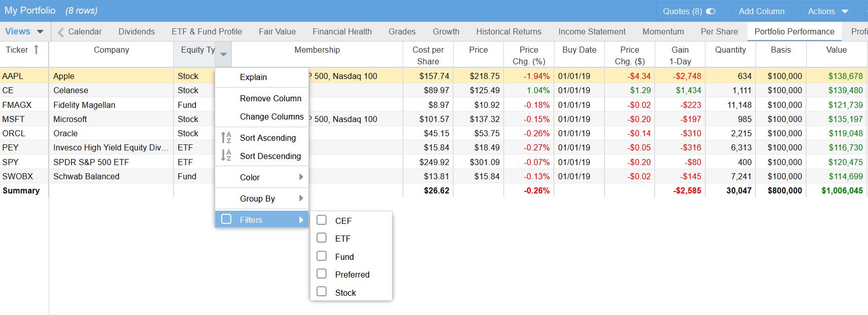The width and height of the screenshot is (868, 315).
Task: Click Celanese value $139,480
Action: 846,90
